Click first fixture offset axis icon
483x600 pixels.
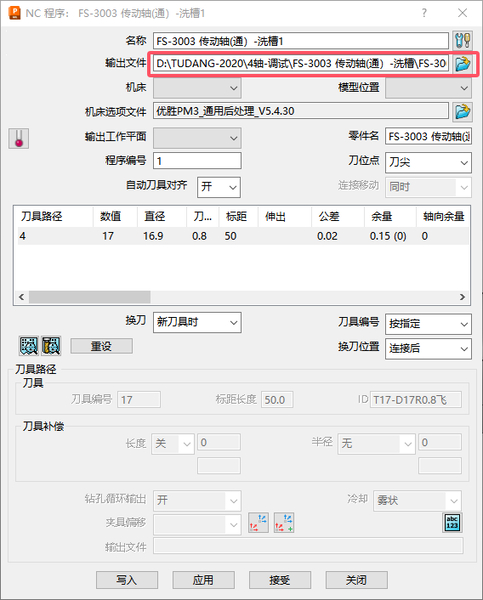[258, 523]
